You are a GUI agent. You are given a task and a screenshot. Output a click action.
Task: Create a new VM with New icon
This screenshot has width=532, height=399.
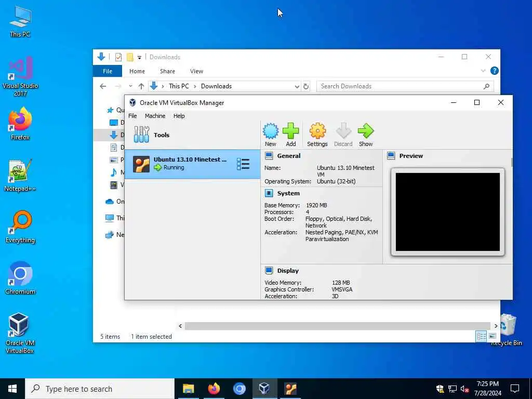coord(270,135)
